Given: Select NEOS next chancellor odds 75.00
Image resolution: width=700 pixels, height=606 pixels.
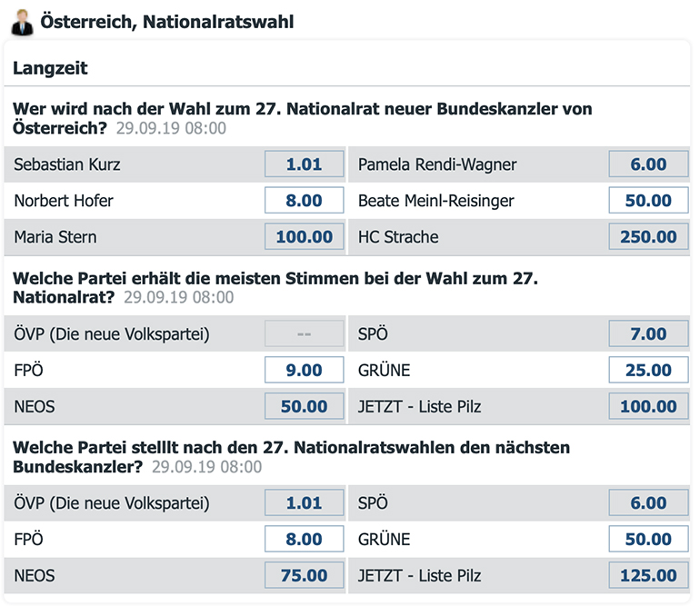Looking at the screenshot, I should point(304,575).
